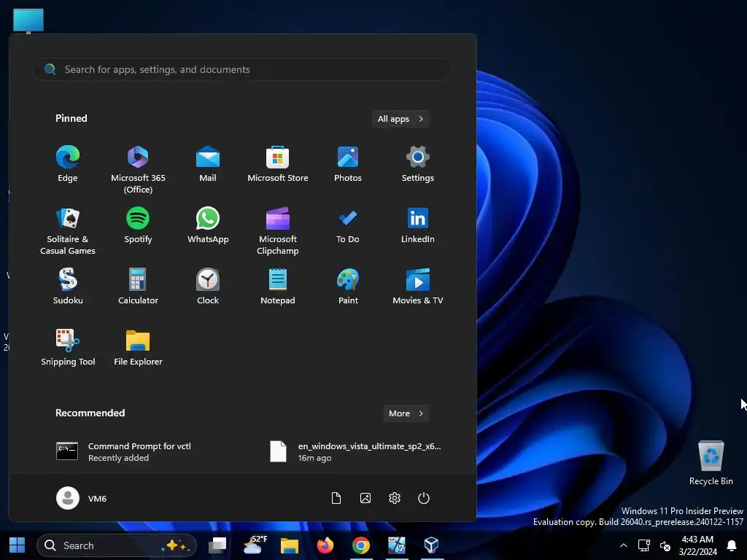Focus the Start menu search box
The image size is (747, 560).
(243, 69)
